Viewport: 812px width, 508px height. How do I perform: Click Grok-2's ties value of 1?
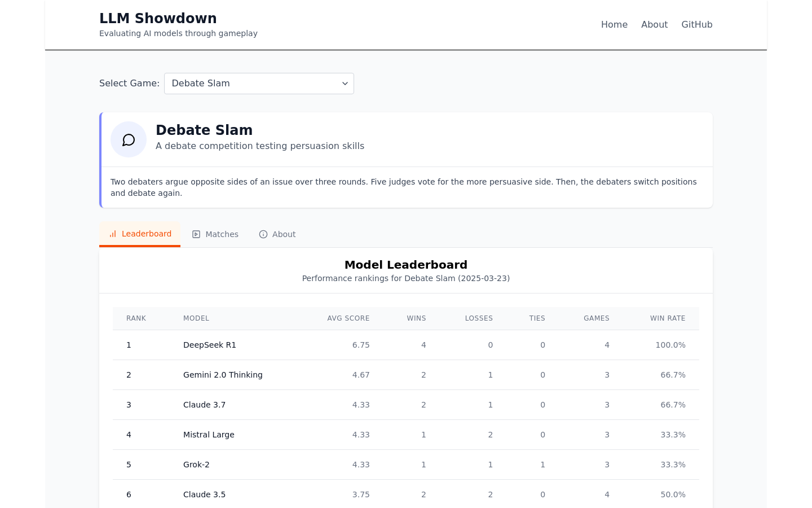coord(542,465)
